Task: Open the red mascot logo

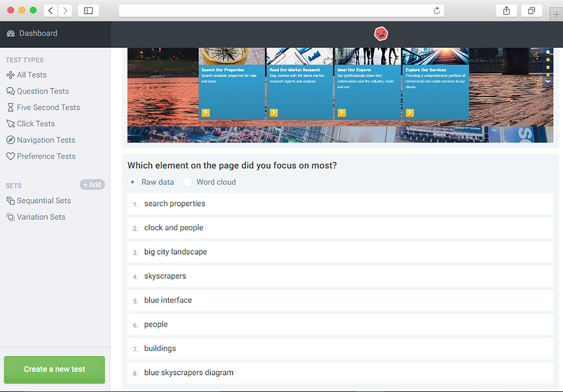Action: click(x=381, y=34)
